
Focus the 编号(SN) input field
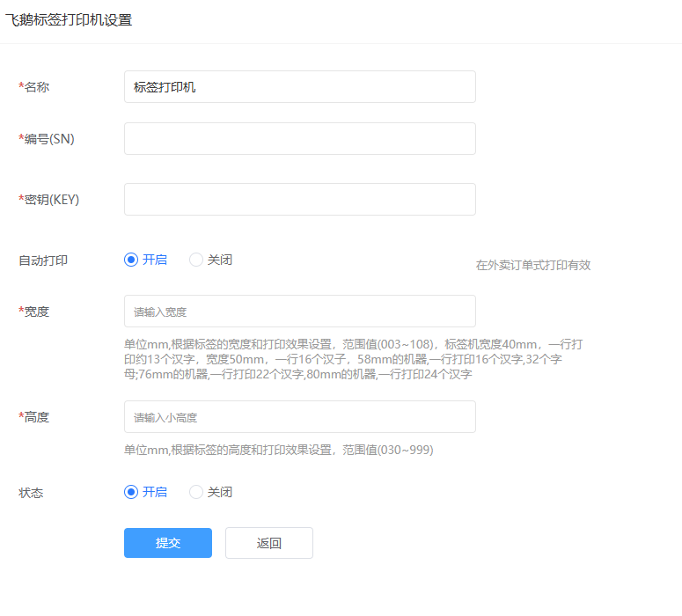click(299, 139)
